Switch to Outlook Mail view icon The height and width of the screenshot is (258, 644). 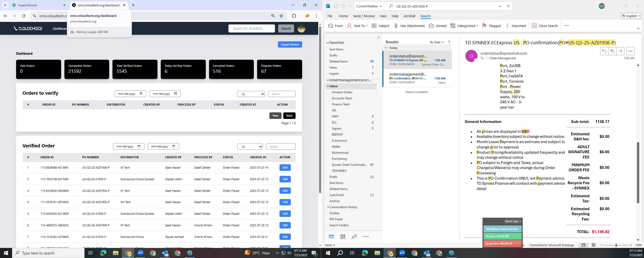(331, 237)
